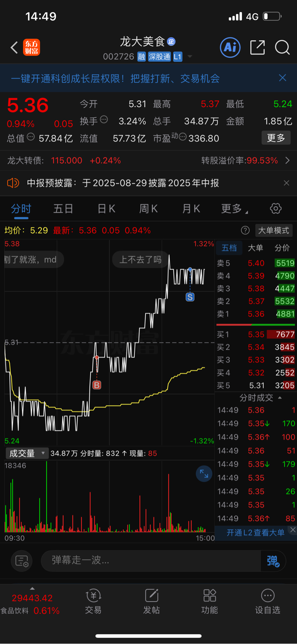297x644 pixels.
Task: Tap the 5.35↓ 170 trade row
Action: click(x=256, y=424)
